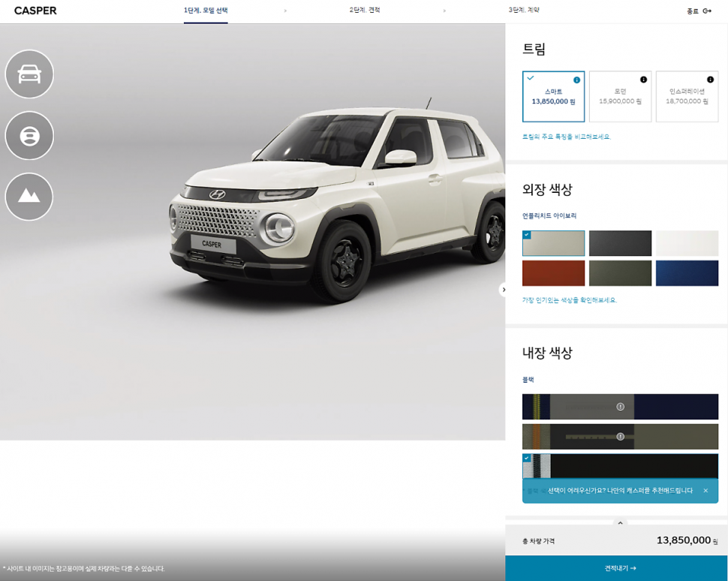Switch to the background scenery view icon
This screenshot has height=581, width=728.
point(29,197)
